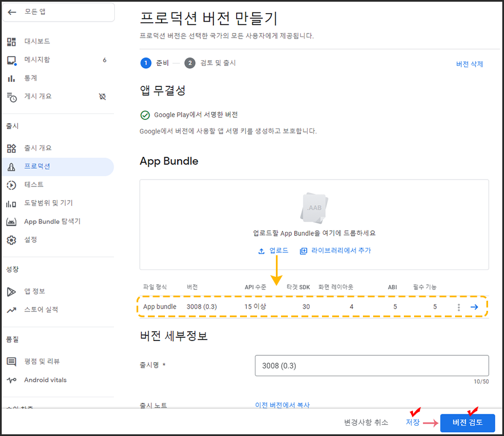Click the 출시명 text field
Image resolution: width=504 pixels, height=436 pixels.
(x=371, y=366)
